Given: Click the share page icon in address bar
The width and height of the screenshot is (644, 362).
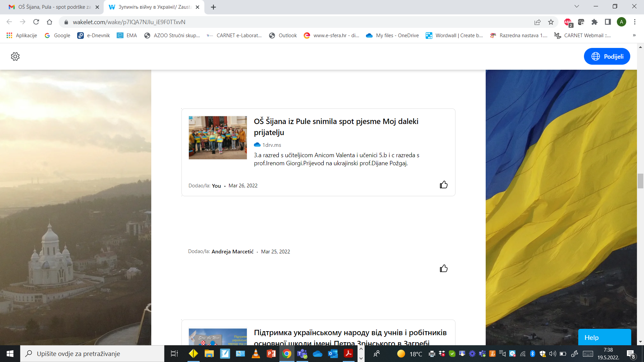Looking at the screenshot, I should [537, 22].
